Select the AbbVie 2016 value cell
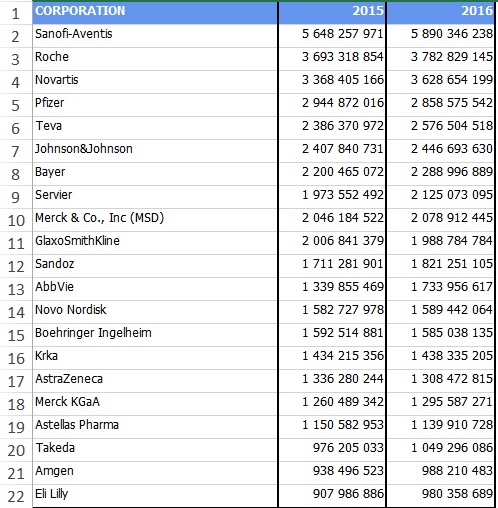This screenshot has height=508, width=498. pyautogui.click(x=441, y=289)
